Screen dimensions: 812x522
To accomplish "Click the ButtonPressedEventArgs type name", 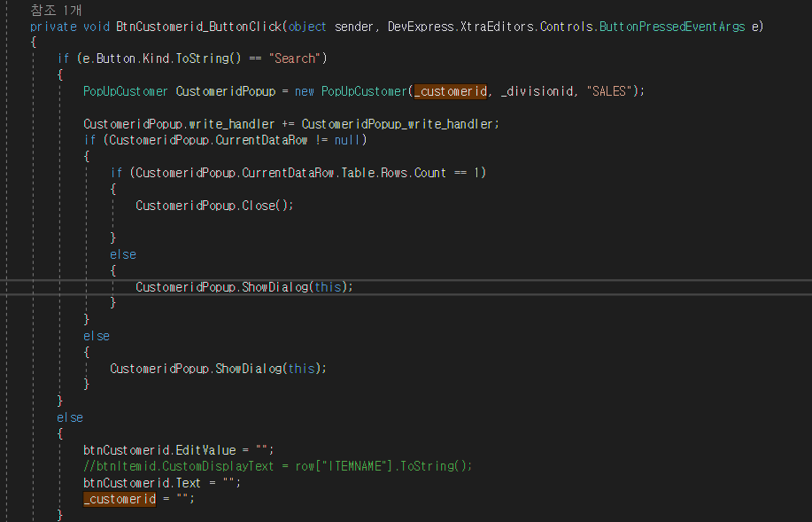I will pos(672,27).
